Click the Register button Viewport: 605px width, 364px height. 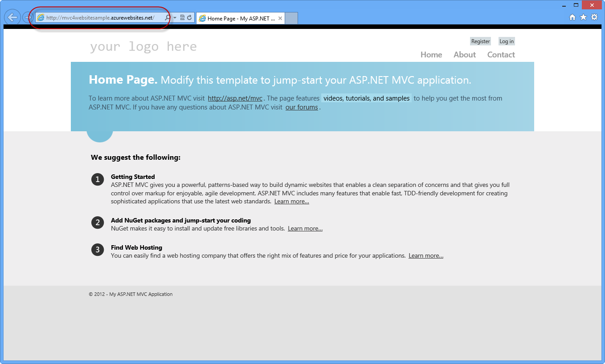pos(480,41)
